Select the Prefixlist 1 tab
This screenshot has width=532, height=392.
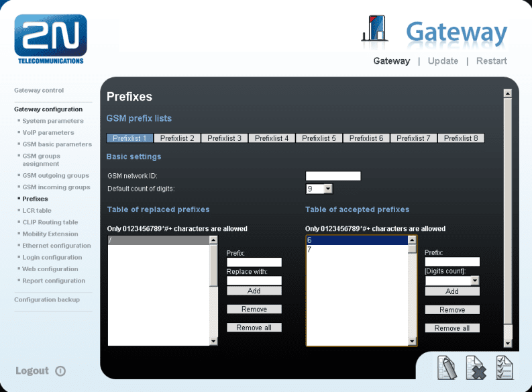coord(129,138)
